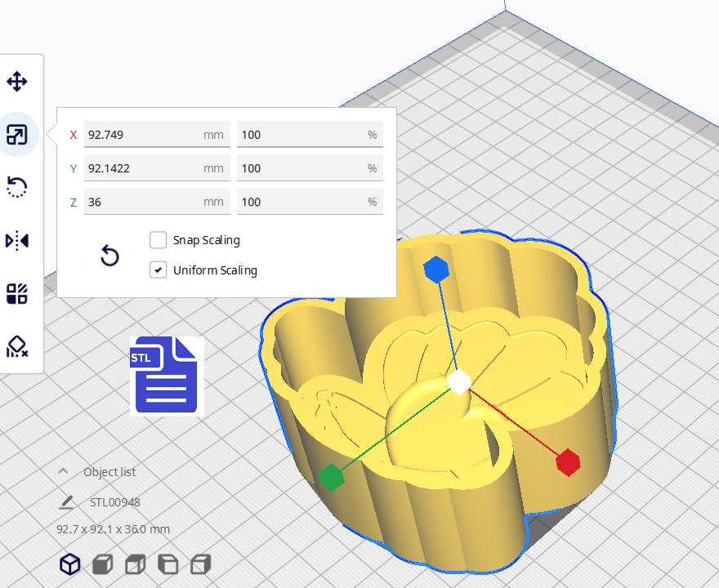The width and height of the screenshot is (719, 588).
Task: Select the Move tool
Action: tap(17, 82)
